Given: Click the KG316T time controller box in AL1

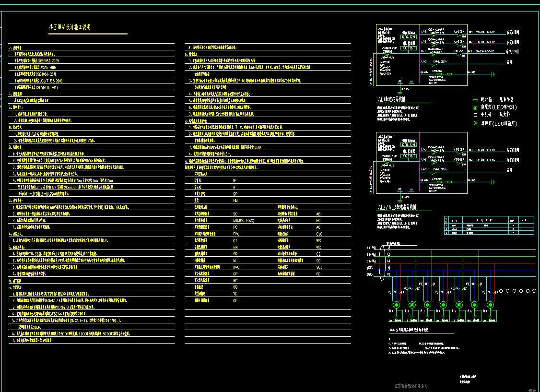Looking at the screenshot, I should tap(409, 49).
